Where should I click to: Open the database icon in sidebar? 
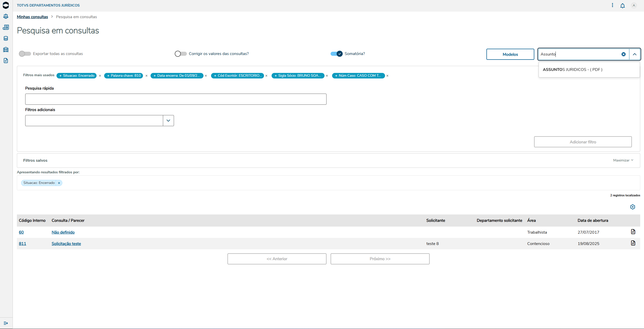tap(6, 38)
